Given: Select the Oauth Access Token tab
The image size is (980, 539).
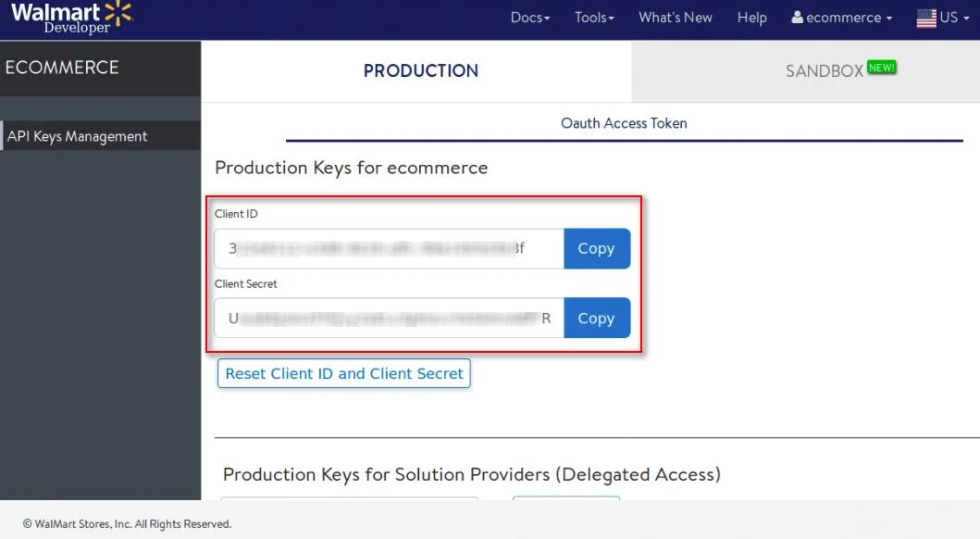Looking at the screenshot, I should (x=624, y=123).
